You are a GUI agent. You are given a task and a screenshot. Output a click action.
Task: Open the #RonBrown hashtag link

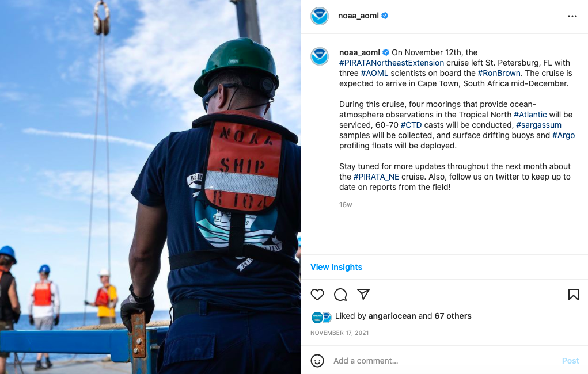point(499,73)
